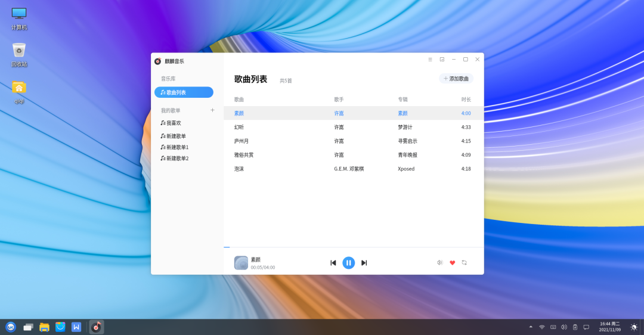644x335 pixels.
Task: Open the 回收站 desktop icon
Action: (19, 55)
